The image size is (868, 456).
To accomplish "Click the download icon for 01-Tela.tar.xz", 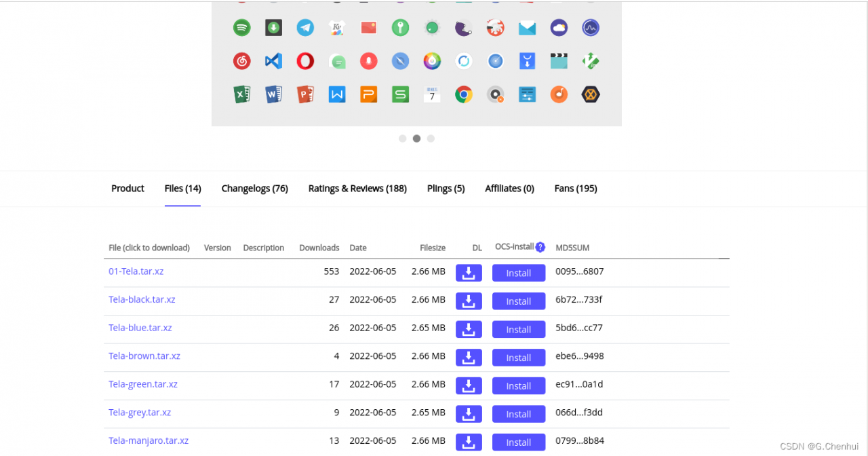I will coord(469,273).
